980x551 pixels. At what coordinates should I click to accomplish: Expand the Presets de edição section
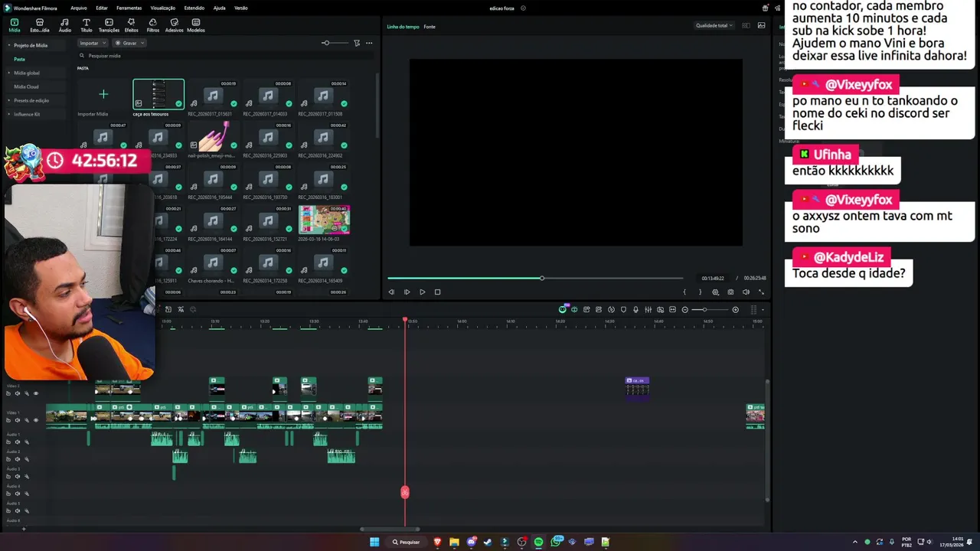click(x=9, y=100)
